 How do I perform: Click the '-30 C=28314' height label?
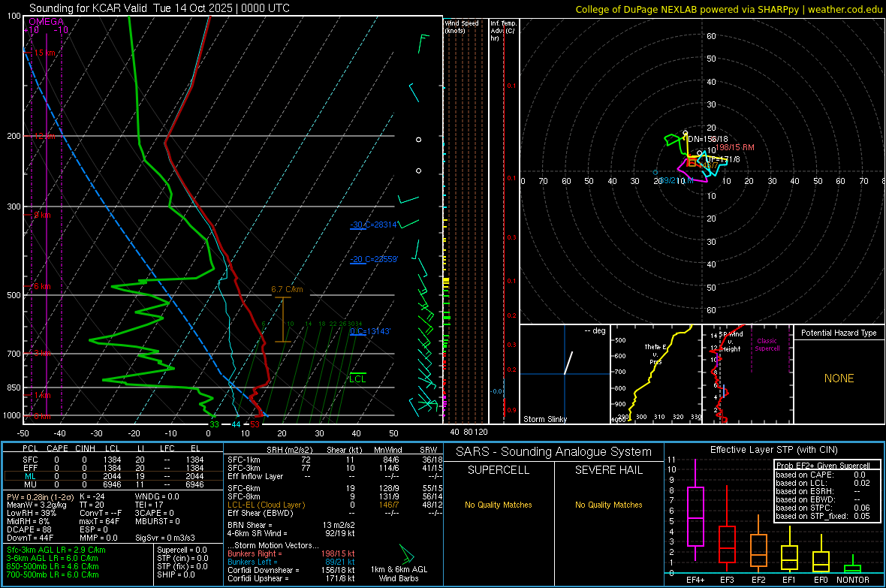coord(373,225)
